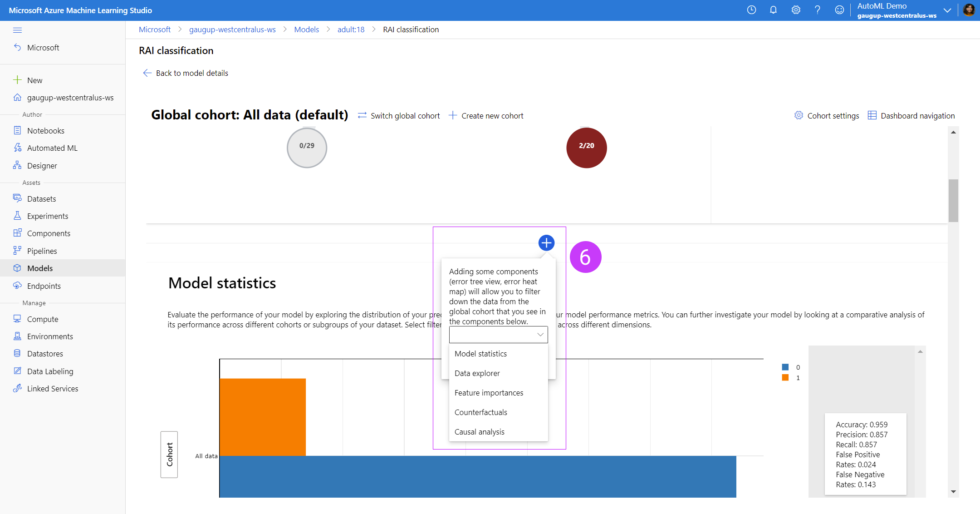Select Feature importances from dropdown list
The width and height of the screenshot is (980, 514).
coord(489,393)
